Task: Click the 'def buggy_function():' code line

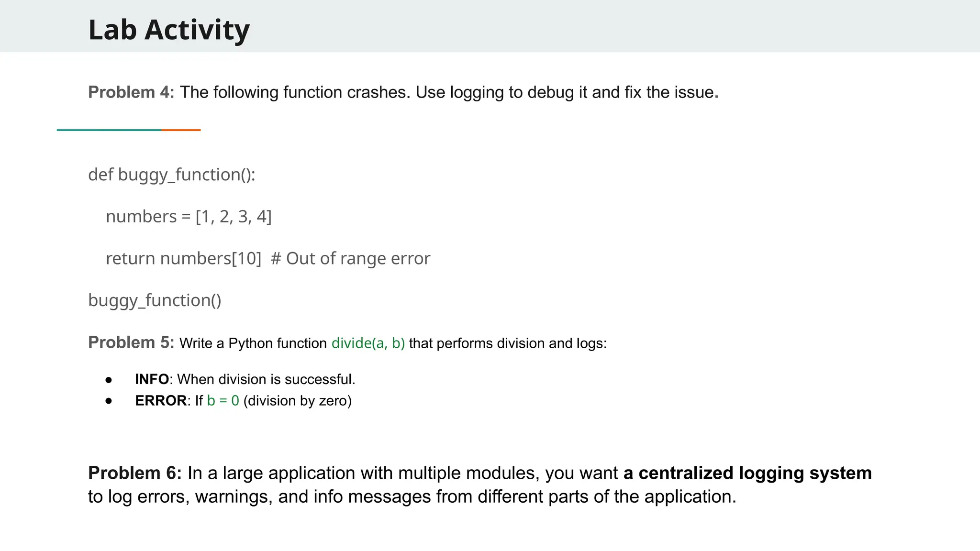Action: pyautogui.click(x=172, y=175)
